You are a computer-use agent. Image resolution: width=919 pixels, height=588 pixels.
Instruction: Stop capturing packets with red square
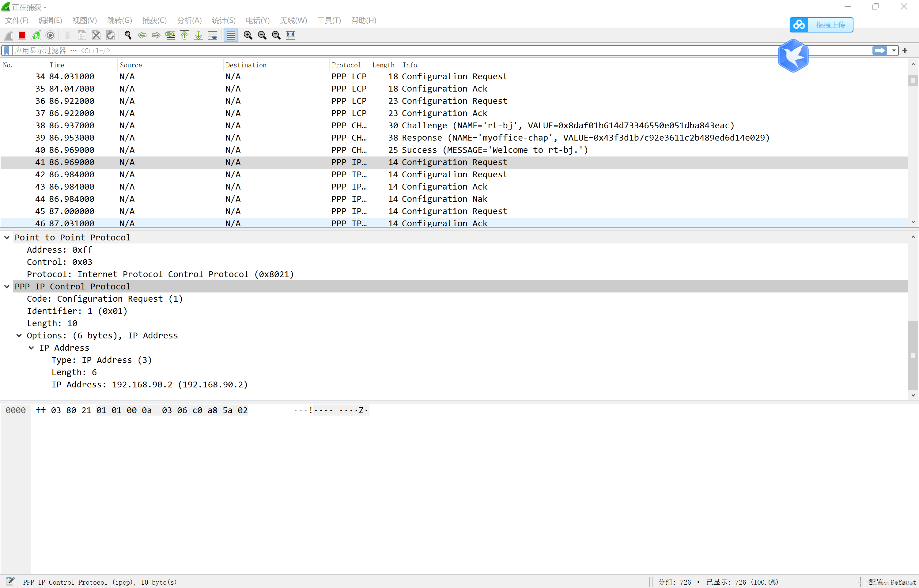point(22,35)
